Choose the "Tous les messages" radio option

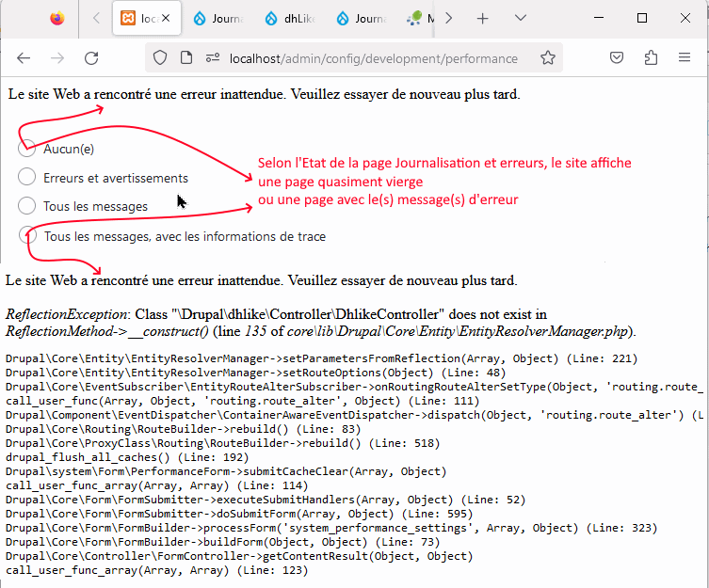(27, 205)
